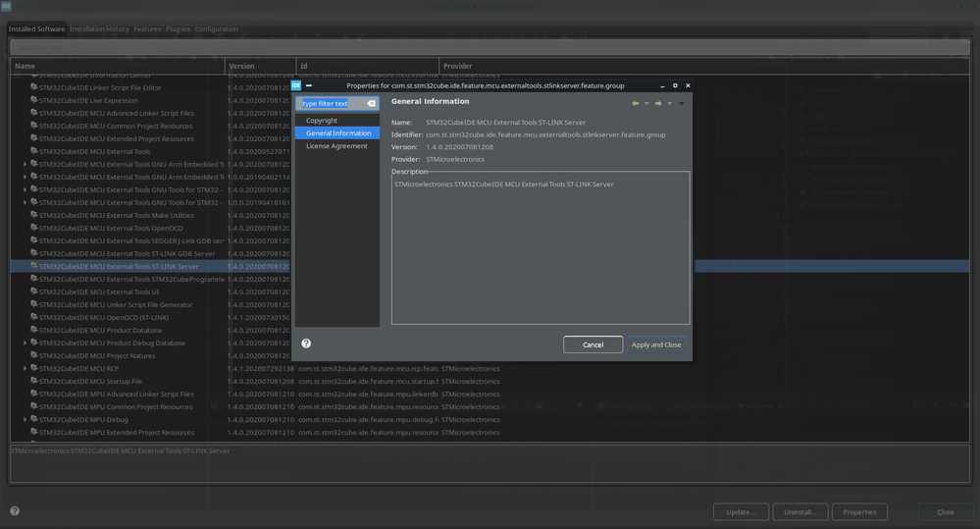Click Close in Installation Details window
980x529 pixels.
(x=945, y=512)
